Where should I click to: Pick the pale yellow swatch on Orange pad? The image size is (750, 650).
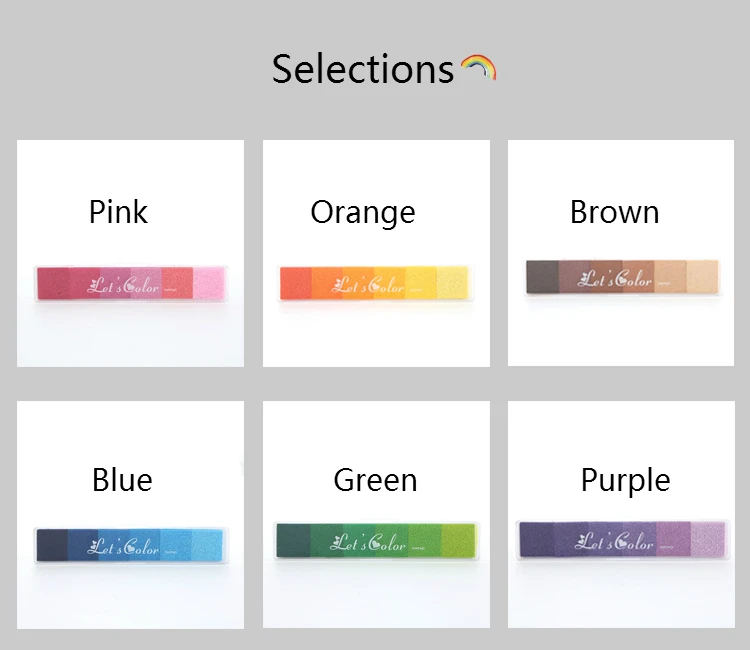pyautogui.click(x=452, y=281)
